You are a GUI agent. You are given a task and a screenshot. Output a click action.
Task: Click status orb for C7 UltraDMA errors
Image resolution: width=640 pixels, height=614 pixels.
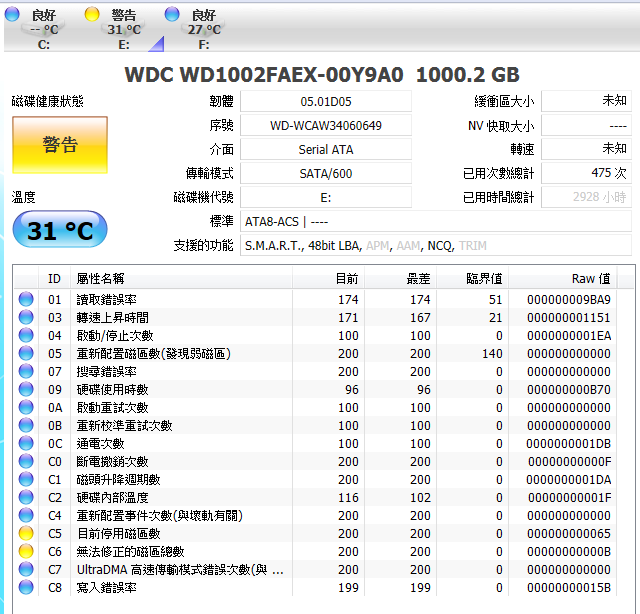coord(26,569)
